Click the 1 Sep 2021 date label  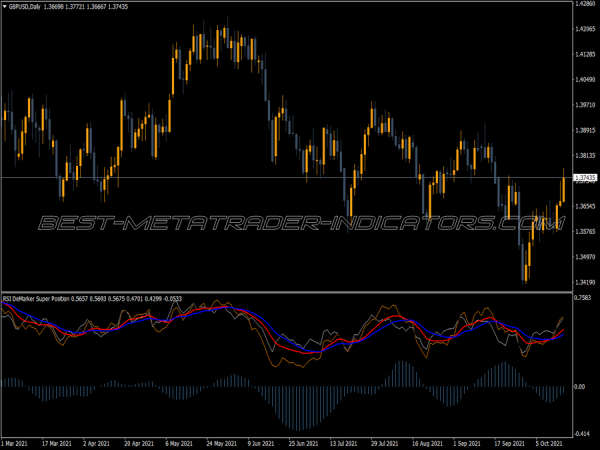click(467, 444)
